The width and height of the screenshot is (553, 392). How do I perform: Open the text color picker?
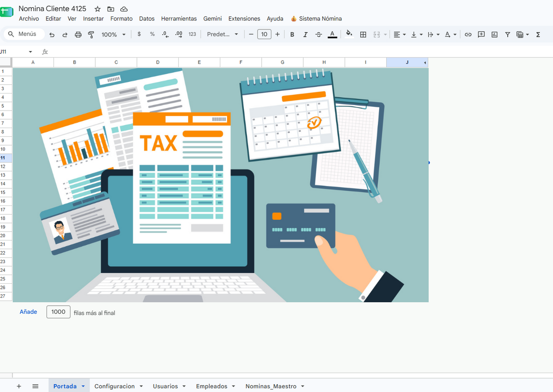332,35
